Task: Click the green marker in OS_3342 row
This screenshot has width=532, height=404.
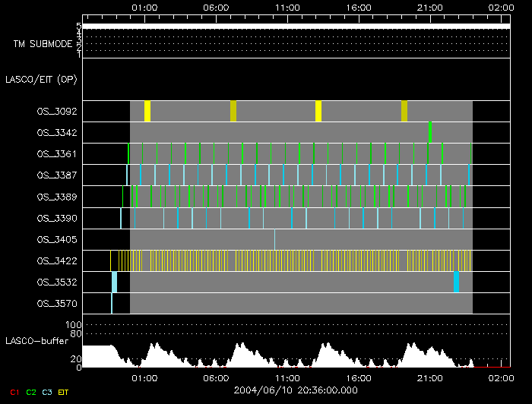Action: coord(430,131)
